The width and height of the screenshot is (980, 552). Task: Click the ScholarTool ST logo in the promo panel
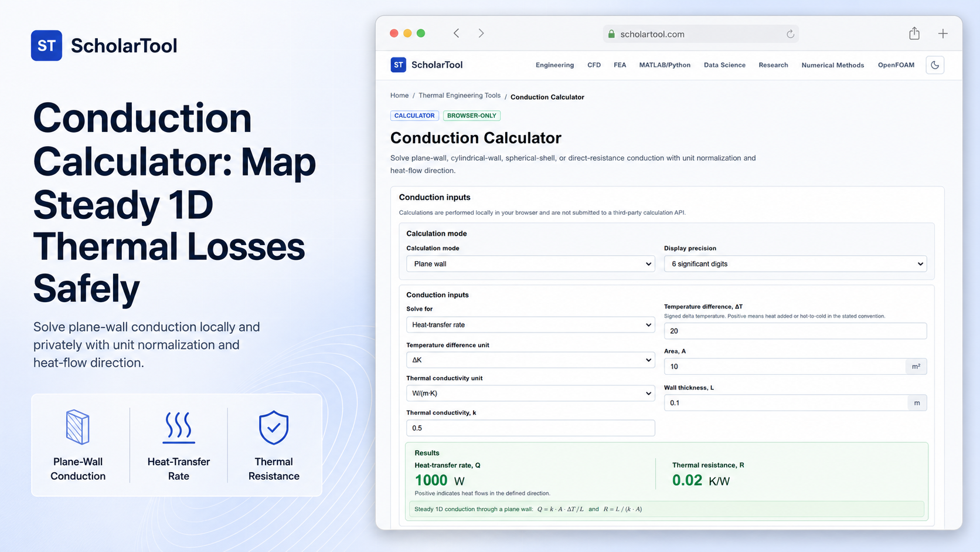(x=46, y=46)
